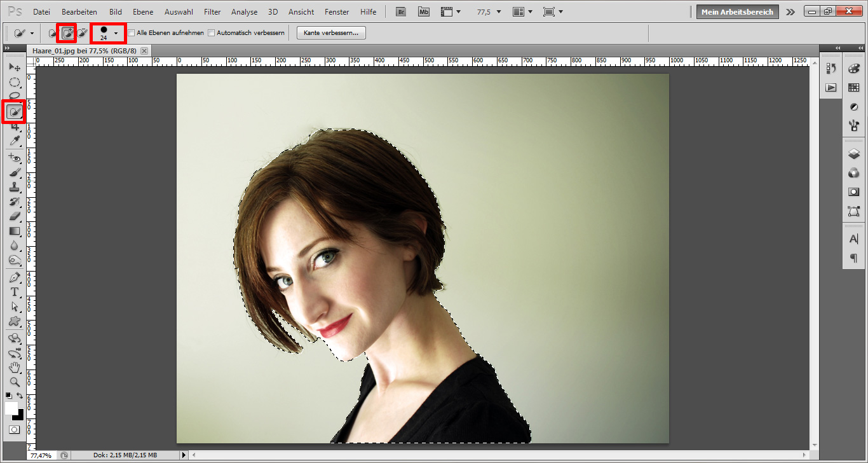868x463 pixels.
Task: Select the Zoom tool
Action: click(14, 382)
